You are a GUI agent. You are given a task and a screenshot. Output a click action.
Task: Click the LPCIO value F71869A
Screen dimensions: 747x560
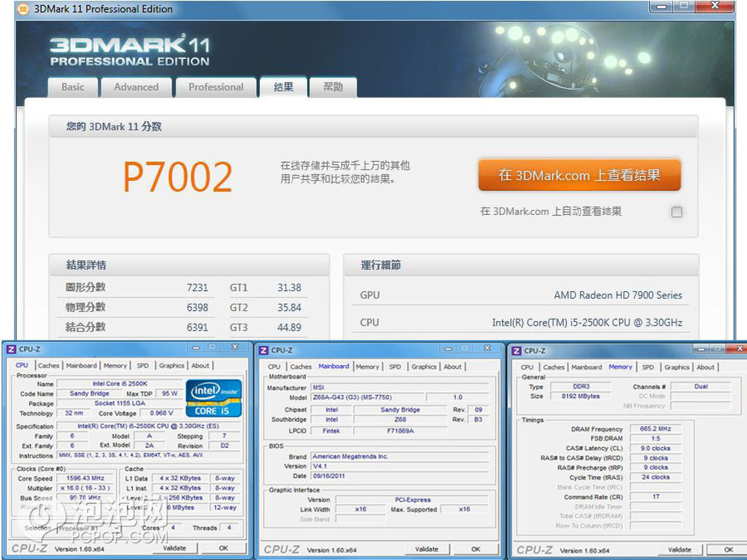click(400, 431)
